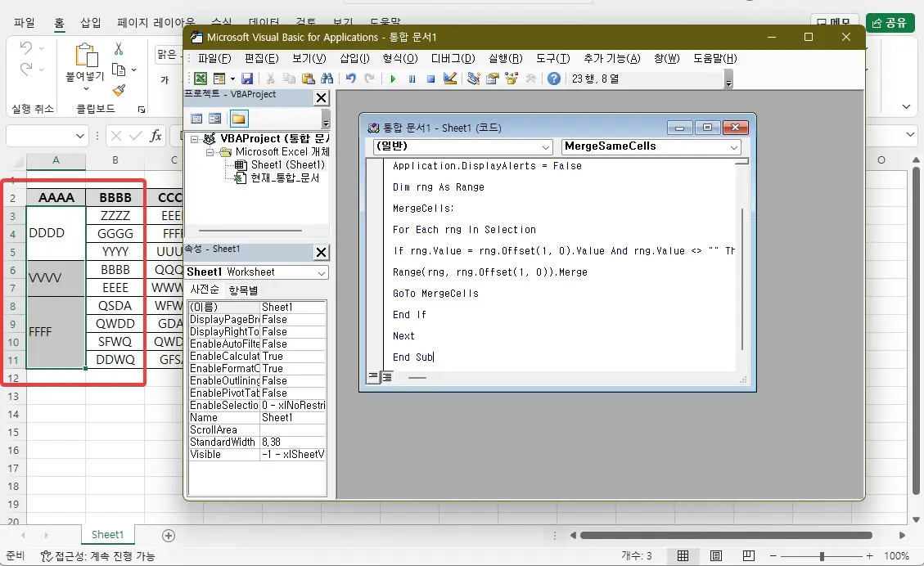Open the VBA File (파일) menu
The image size is (924, 566).
pos(214,58)
